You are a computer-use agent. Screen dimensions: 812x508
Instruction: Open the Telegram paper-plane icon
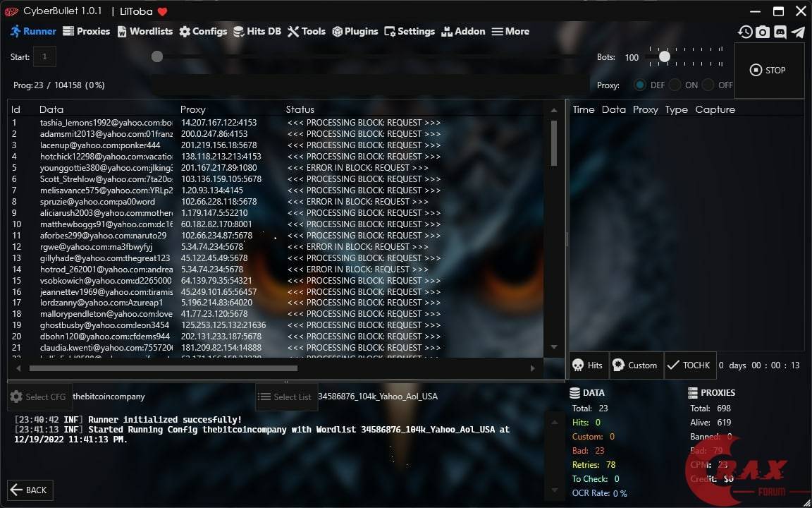coord(798,32)
